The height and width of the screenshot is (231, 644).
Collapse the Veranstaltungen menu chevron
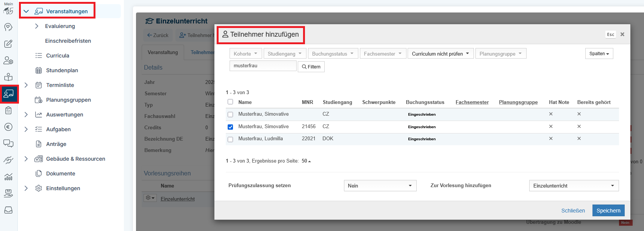[26, 11]
